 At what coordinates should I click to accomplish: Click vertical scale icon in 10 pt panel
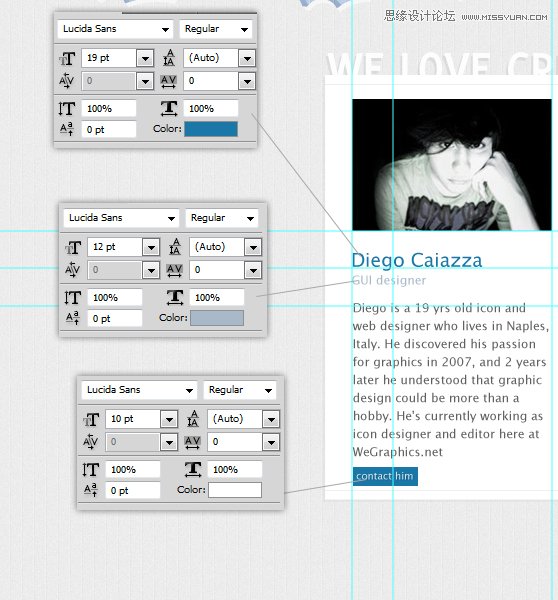91,470
